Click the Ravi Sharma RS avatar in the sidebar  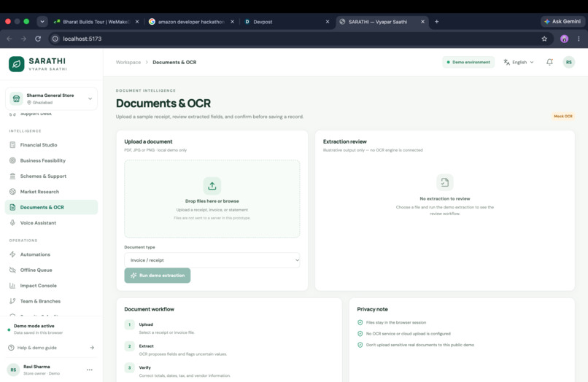click(x=13, y=370)
